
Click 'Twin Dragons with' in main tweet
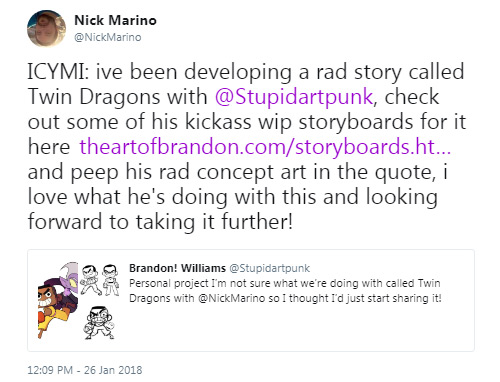(117, 97)
